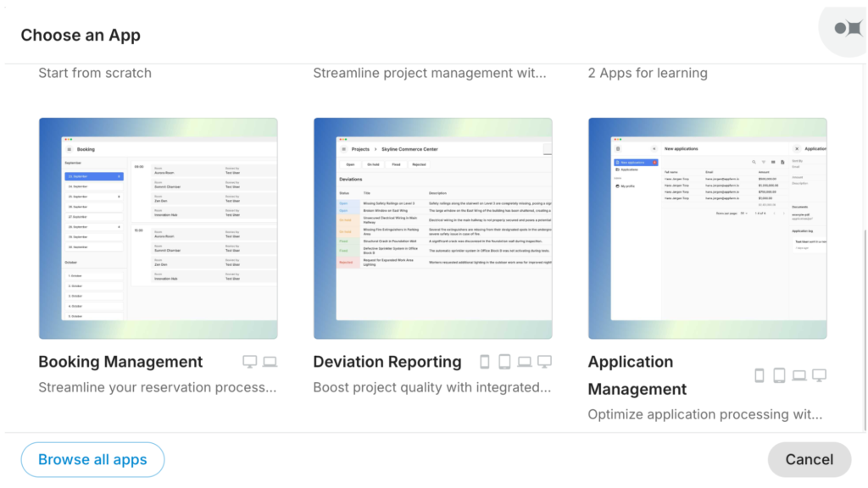Select the desktop monitor icon for Application Management
The image size is (868, 488).
[x=818, y=374]
